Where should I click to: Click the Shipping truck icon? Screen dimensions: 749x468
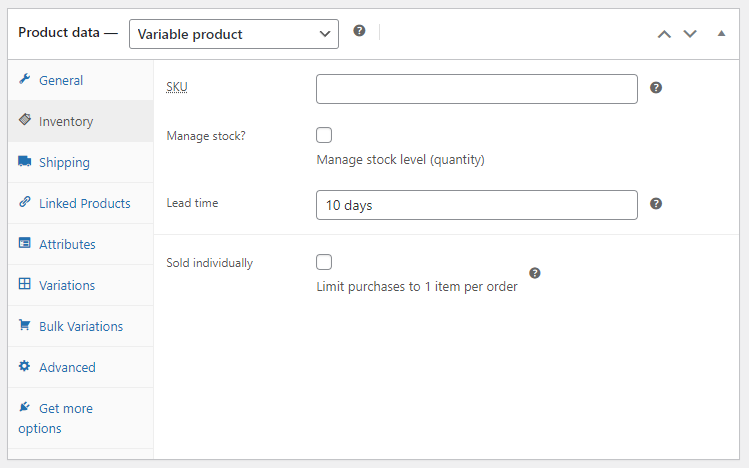click(x=25, y=161)
